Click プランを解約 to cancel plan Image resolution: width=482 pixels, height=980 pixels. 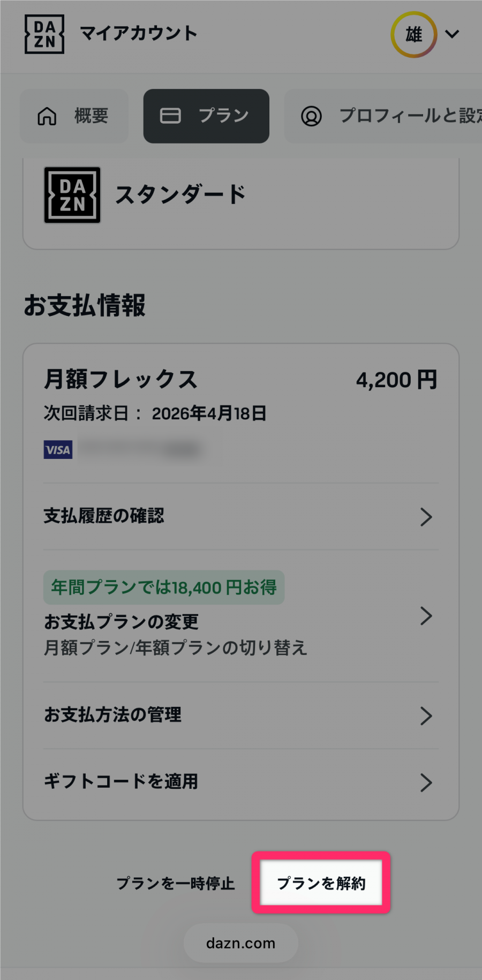pyautogui.click(x=321, y=883)
